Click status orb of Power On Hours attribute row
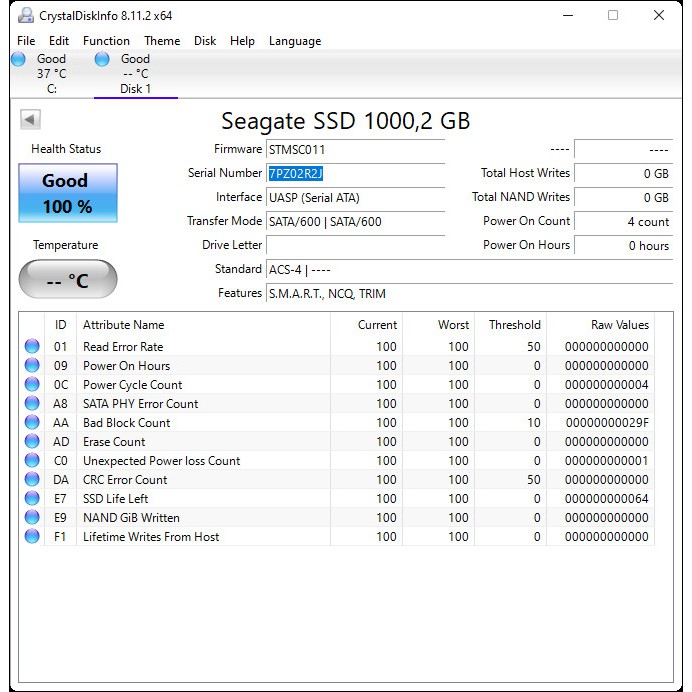 (32, 365)
